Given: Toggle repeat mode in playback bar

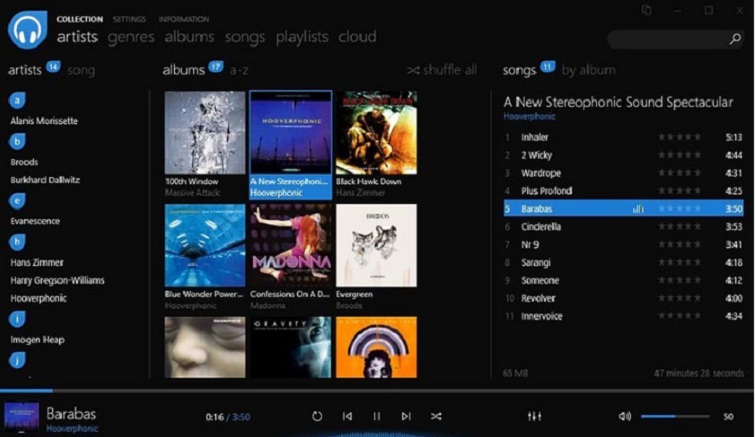Looking at the screenshot, I should pyautogui.click(x=317, y=416).
